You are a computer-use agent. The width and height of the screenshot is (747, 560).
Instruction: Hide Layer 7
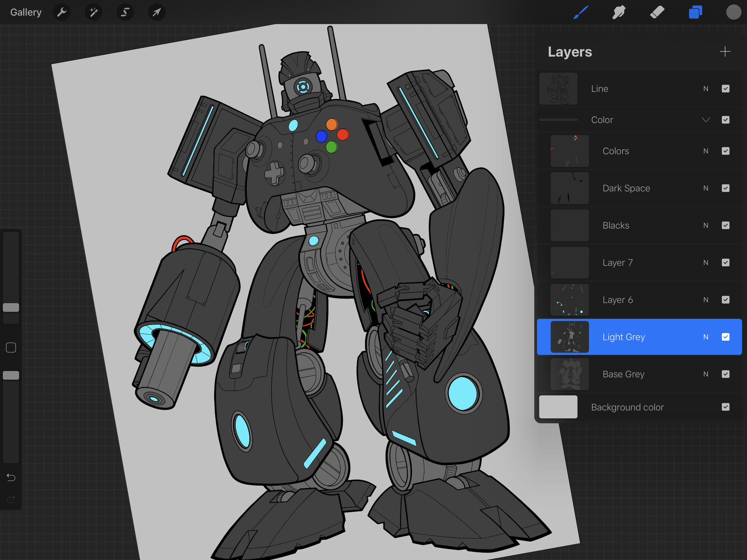point(726,262)
